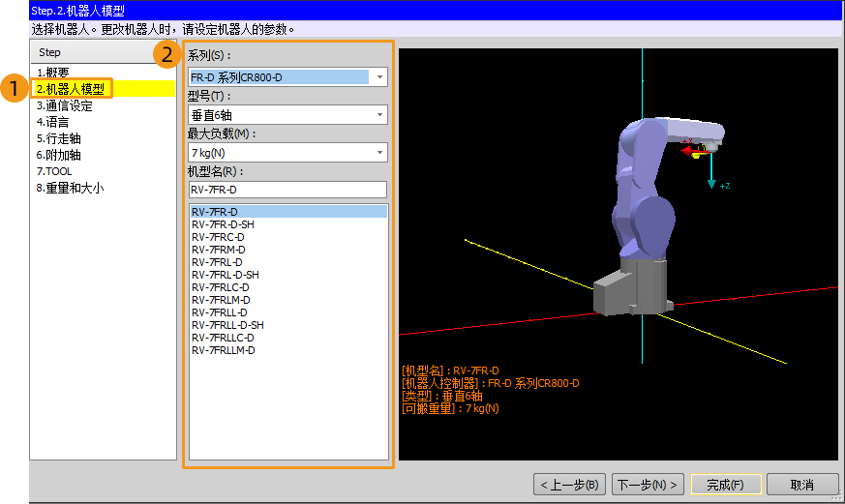The image size is (845, 504).
Task: Select step 2.机器人模型 in the Step list
Action: pos(70,89)
